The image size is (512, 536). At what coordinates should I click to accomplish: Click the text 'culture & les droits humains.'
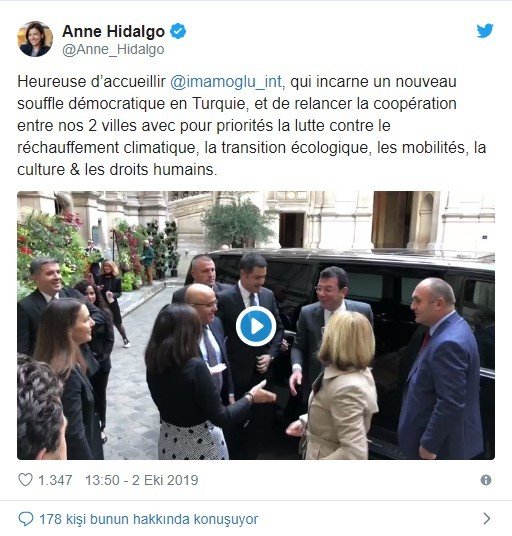tap(117, 170)
